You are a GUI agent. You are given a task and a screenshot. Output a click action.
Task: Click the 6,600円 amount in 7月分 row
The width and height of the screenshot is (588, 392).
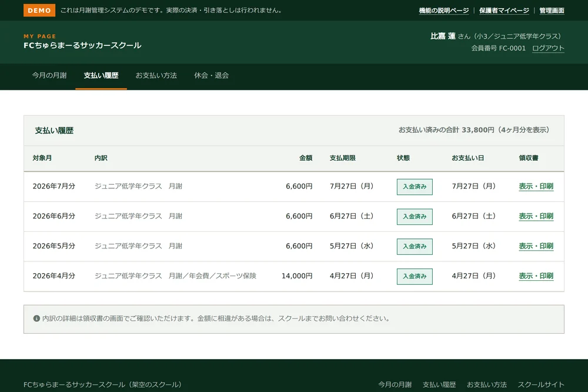[x=299, y=186]
